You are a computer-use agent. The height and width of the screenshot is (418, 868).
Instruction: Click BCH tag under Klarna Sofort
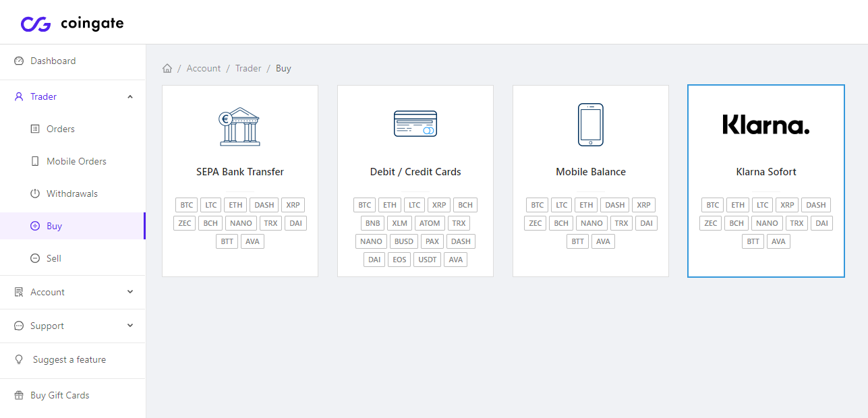coord(736,223)
